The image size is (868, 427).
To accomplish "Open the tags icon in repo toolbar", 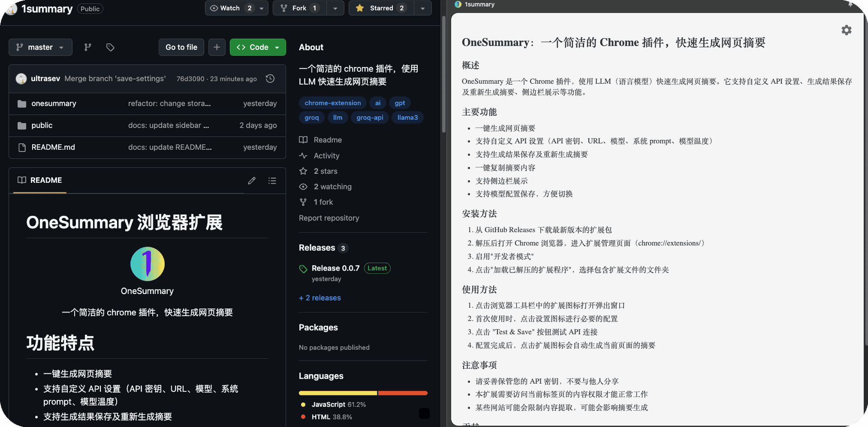I will (x=110, y=47).
